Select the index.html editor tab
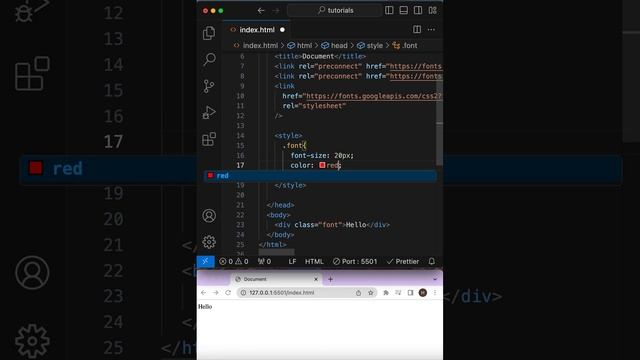This screenshot has height=360, width=640. coord(256,30)
